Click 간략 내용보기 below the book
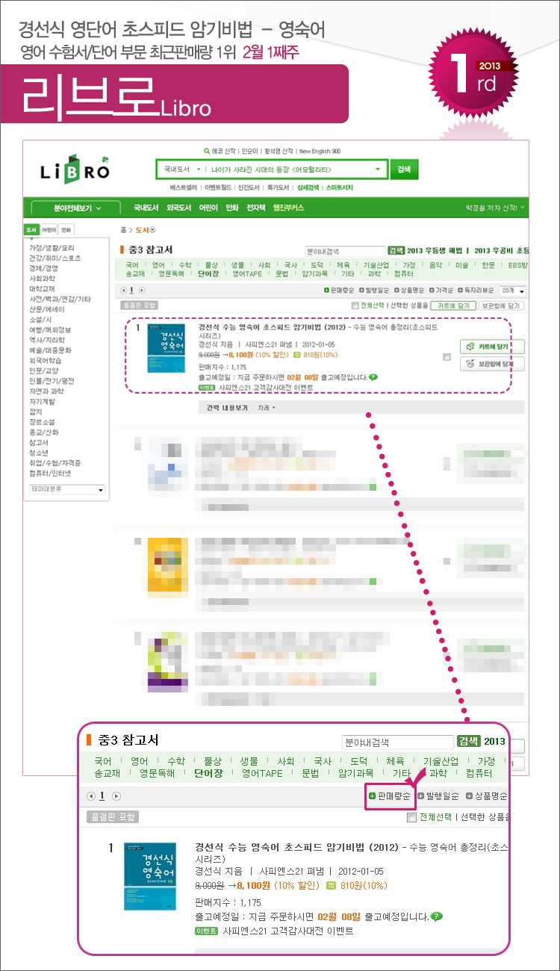This screenshot has width=560, height=971. point(227,408)
